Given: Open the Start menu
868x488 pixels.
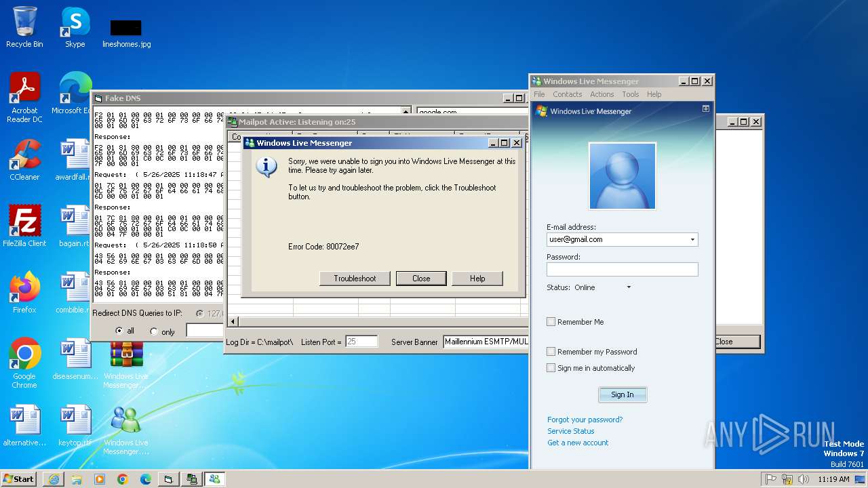Looking at the screenshot, I should point(19,479).
